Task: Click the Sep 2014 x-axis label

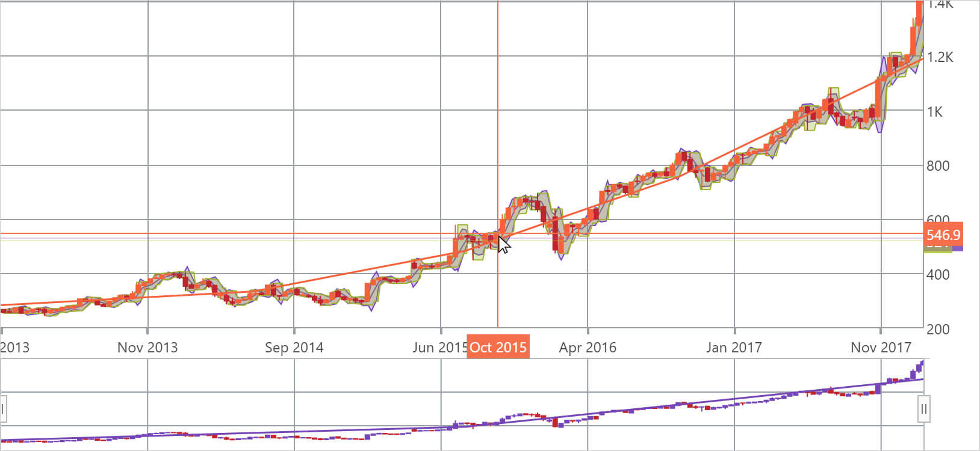Action: (294, 347)
